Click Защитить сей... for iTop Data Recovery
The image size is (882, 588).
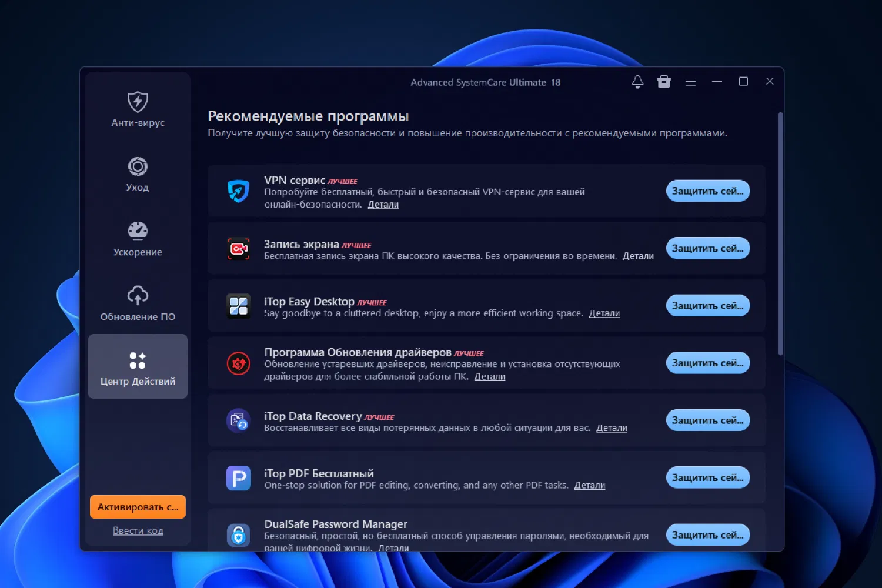click(x=708, y=420)
